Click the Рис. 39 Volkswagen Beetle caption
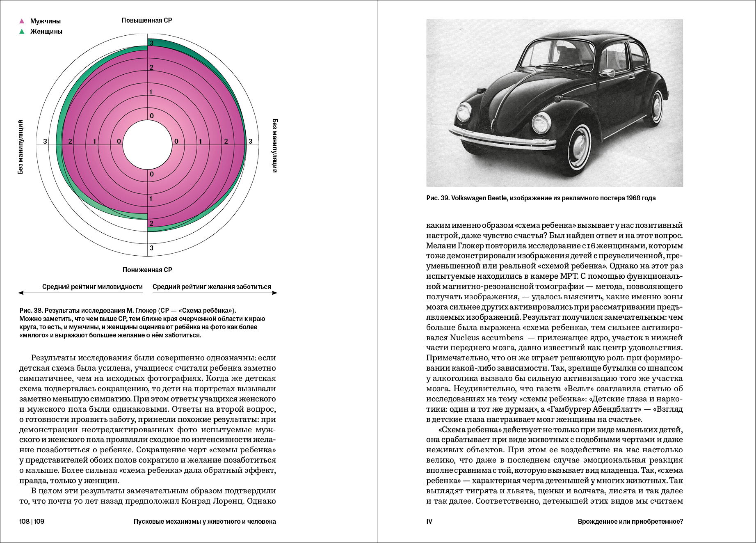This screenshot has width=756, height=543. coord(541,198)
